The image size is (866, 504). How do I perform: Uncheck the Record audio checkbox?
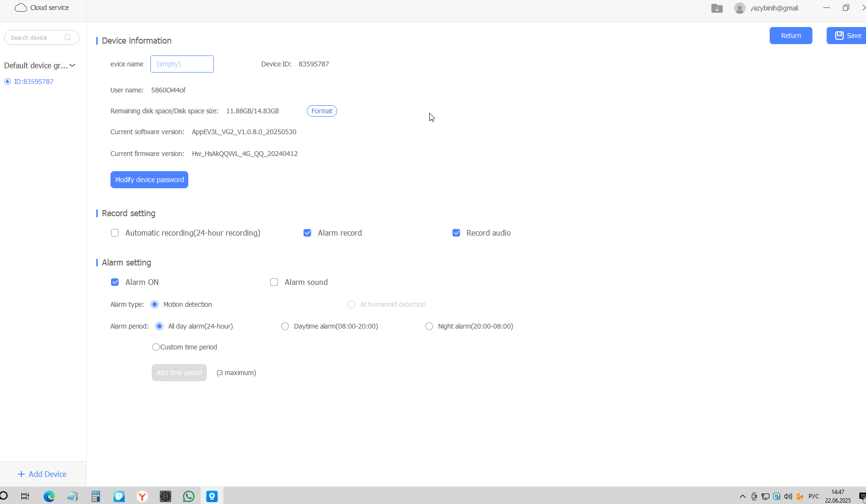click(x=456, y=233)
